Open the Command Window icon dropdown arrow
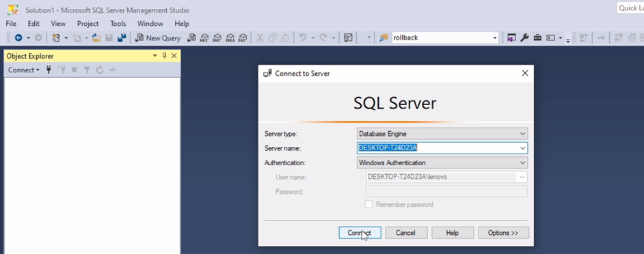The height and width of the screenshot is (254, 644). pos(561,38)
